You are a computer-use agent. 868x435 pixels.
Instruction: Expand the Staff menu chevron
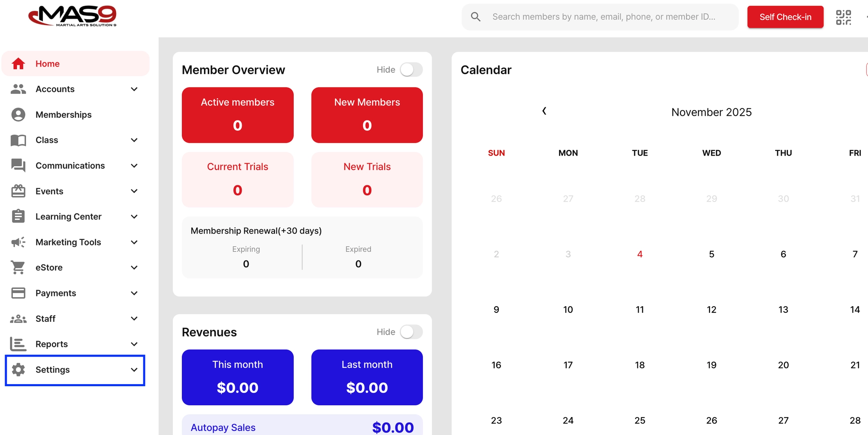pyautogui.click(x=134, y=318)
